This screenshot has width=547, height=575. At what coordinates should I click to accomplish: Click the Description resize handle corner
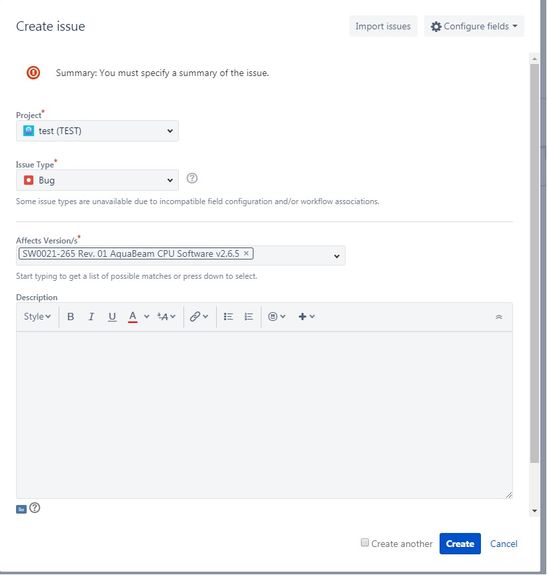click(509, 495)
